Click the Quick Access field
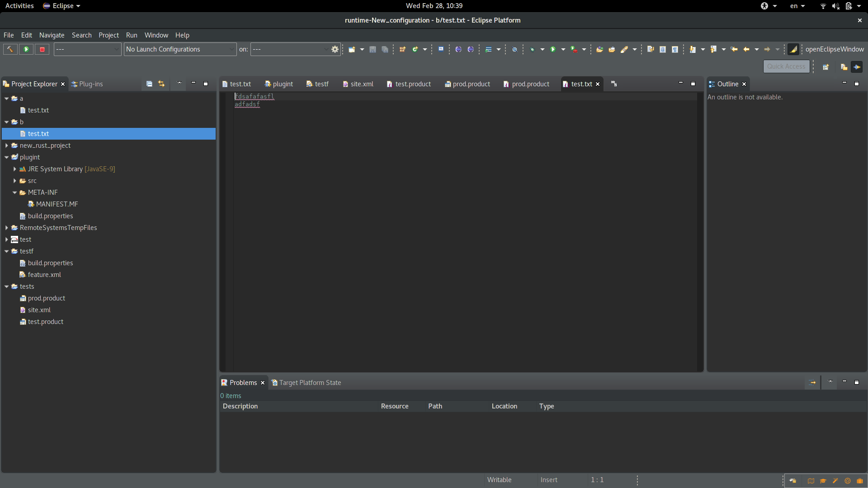This screenshot has width=868, height=488. click(x=786, y=66)
